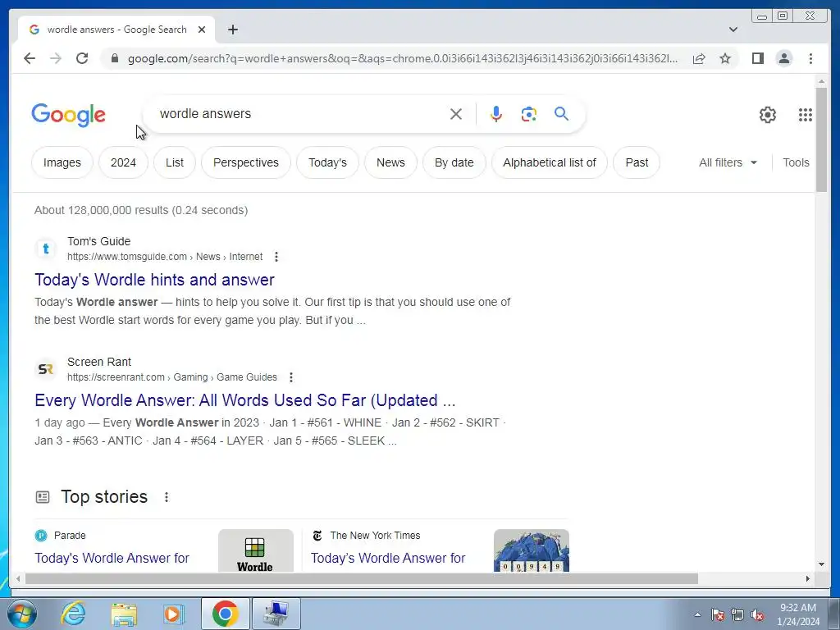Open a new tab
This screenshot has width=840, height=630.
coord(232,30)
